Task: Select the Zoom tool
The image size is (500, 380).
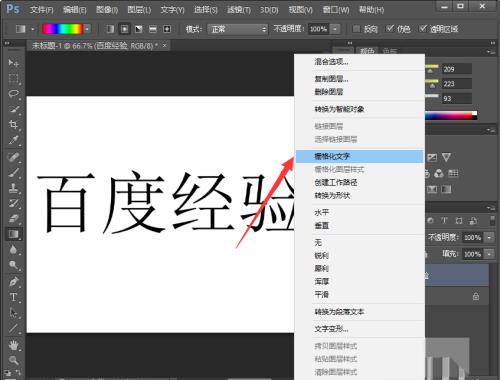Action: [13, 360]
